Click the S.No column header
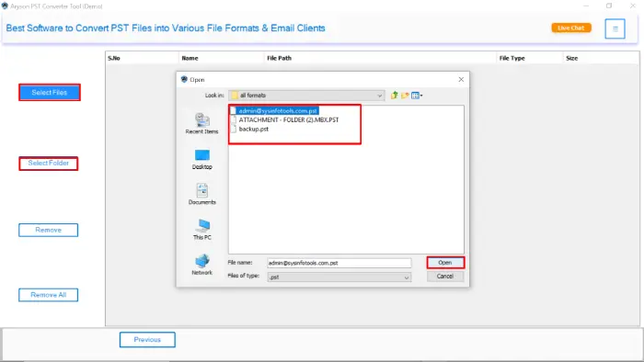This screenshot has height=362, width=644. [x=142, y=58]
